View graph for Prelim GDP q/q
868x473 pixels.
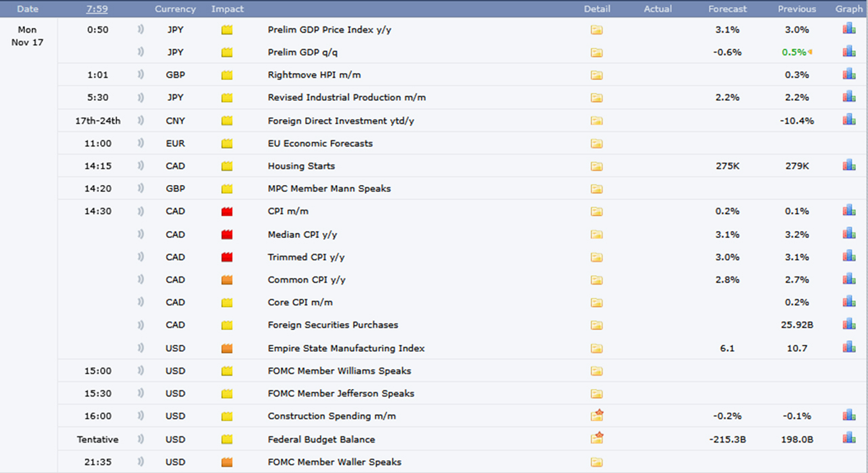click(x=848, y=52)
